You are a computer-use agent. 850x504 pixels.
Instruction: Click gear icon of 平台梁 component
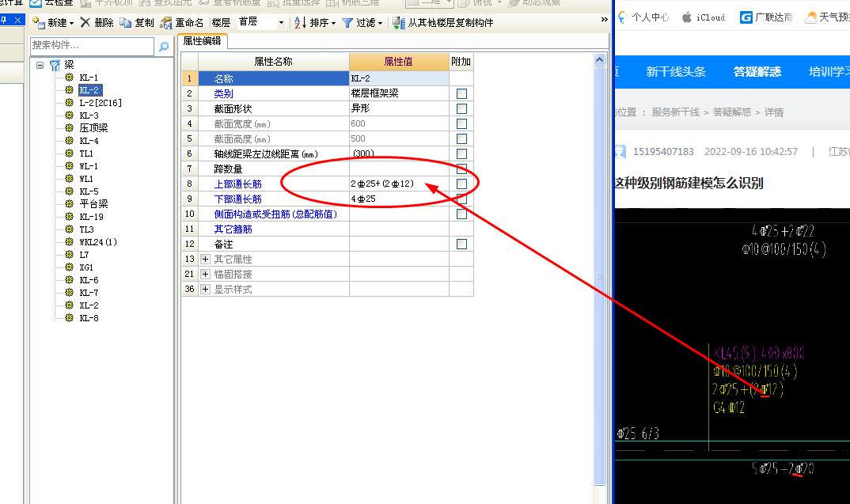pyautogui.click(x=70, y=203)
